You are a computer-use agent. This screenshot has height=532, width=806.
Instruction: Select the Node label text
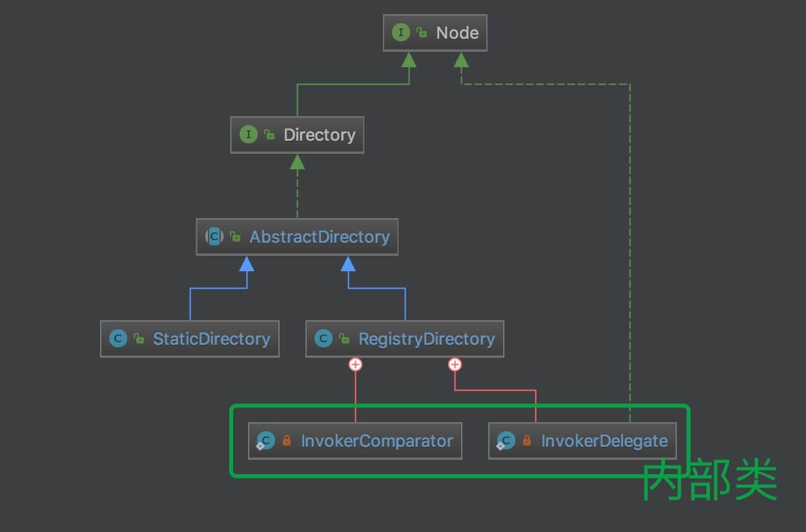pyautogui.click(x=457, y=33)
